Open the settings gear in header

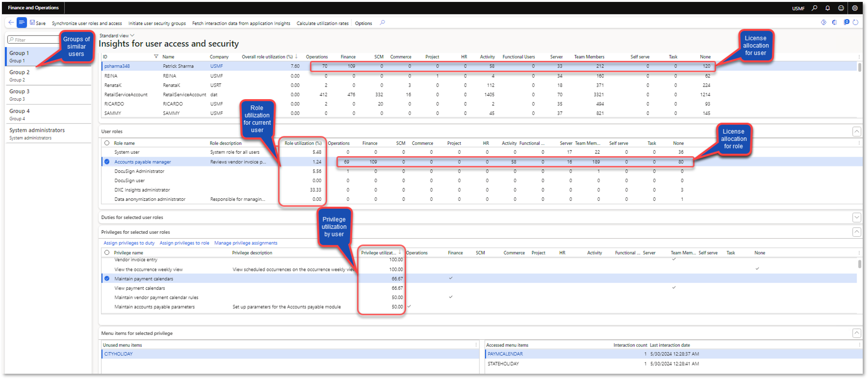click(x=855, y=8)
